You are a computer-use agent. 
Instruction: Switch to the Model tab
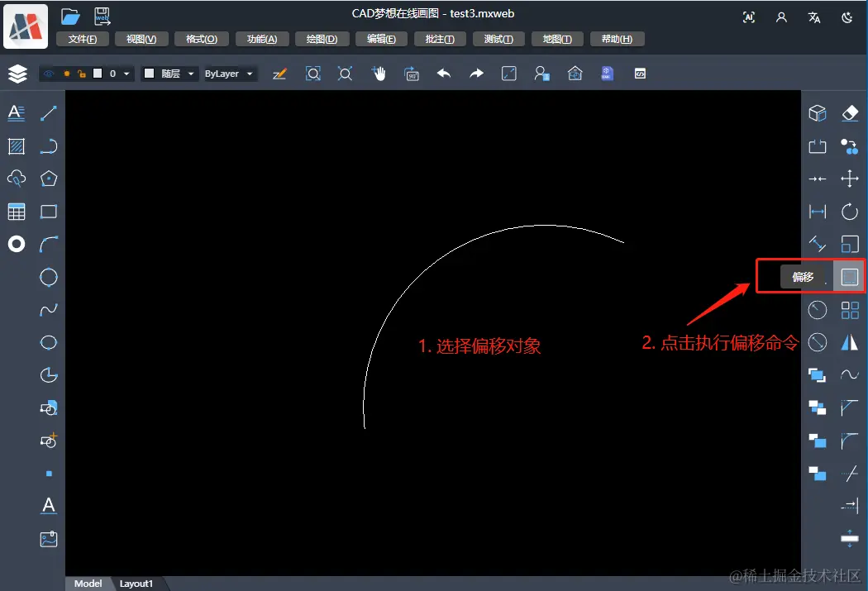(88, 584)
